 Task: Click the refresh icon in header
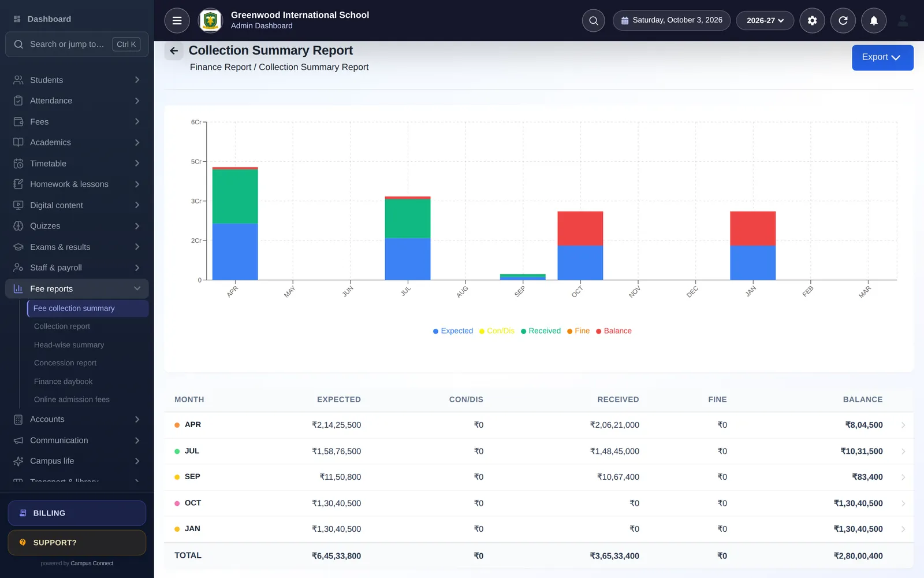tap(843, 21)
